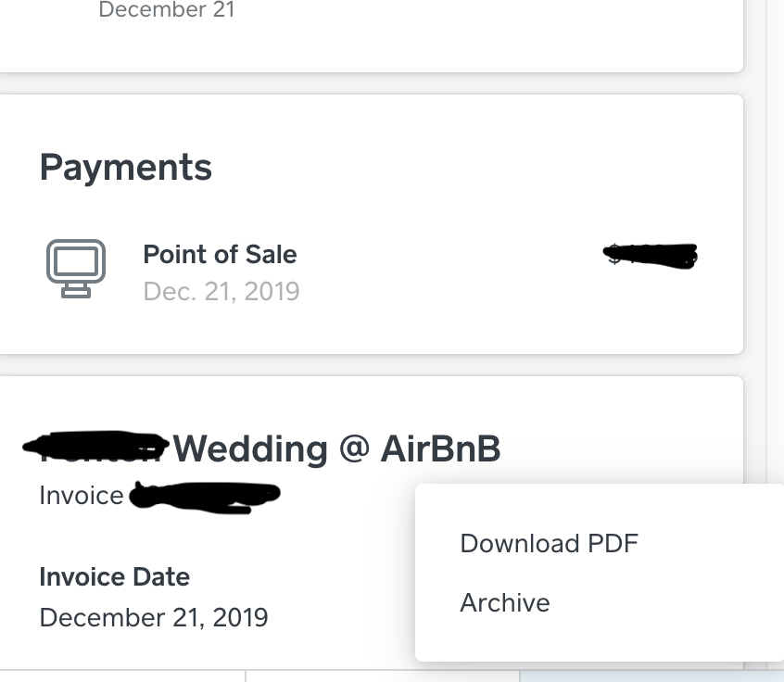Click the Payments section heading
Viewport: 784px width, 682px height.
click(126, 168)
